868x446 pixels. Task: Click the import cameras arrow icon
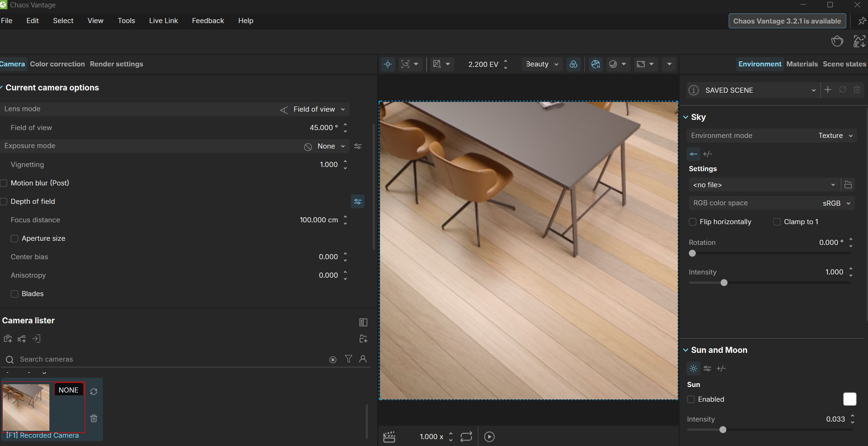[36, 339]
